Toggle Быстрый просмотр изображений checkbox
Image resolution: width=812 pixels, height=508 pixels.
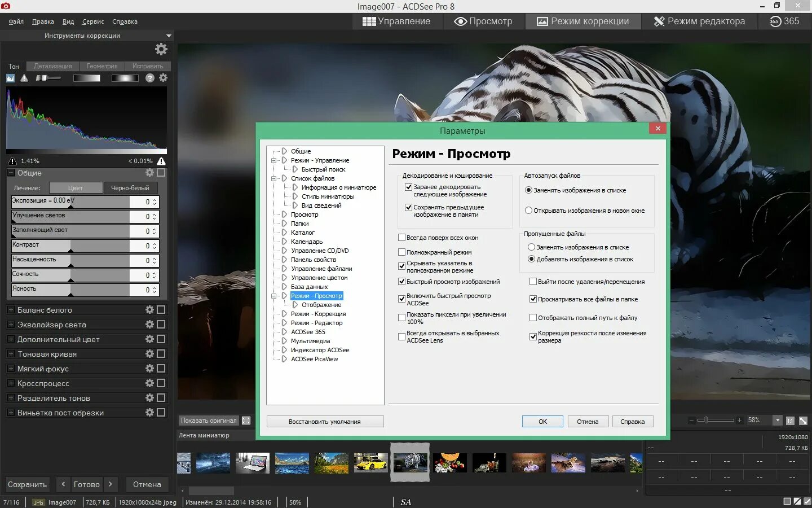click(401, 282)
